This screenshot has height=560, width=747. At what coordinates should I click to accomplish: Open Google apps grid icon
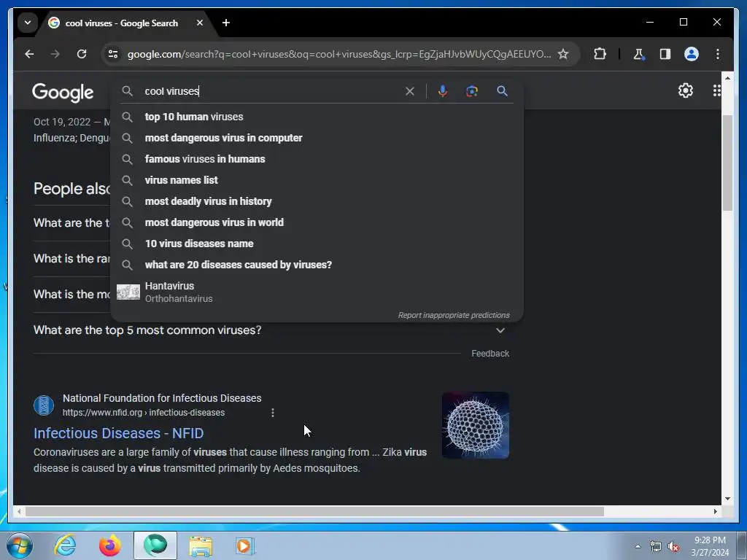[x=716, y=90]
